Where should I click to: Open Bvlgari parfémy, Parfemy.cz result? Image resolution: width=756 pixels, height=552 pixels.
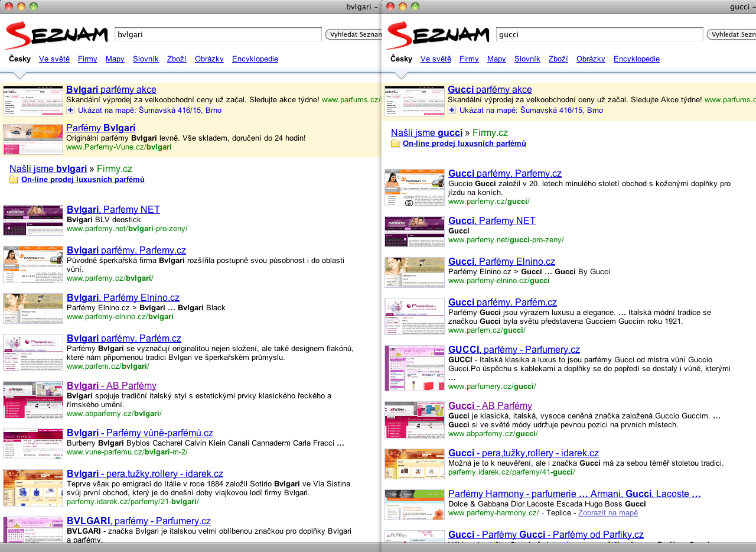(x=126, y=250)
